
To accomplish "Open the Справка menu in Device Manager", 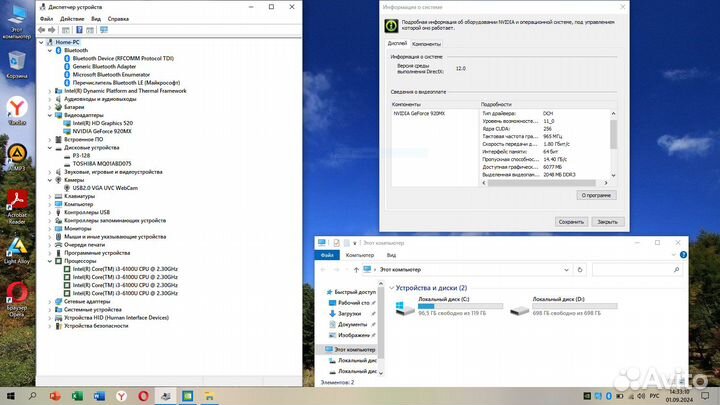I will (118, 19).
